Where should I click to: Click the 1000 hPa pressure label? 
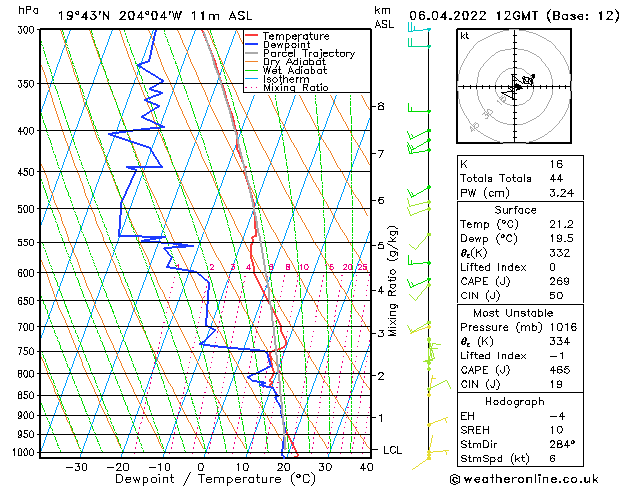26,452
